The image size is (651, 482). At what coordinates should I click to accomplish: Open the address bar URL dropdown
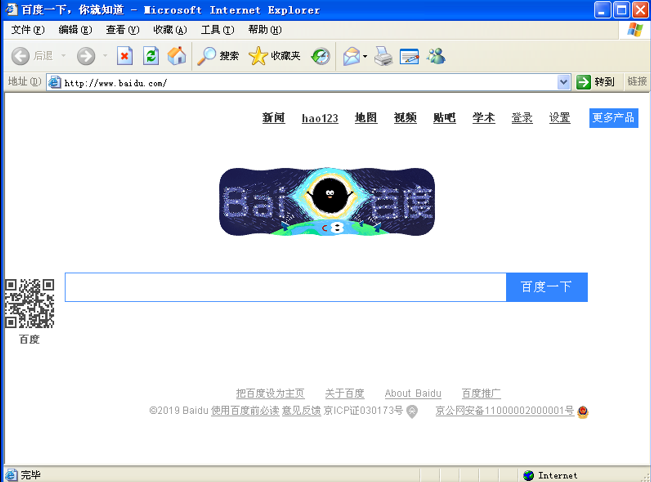point(563,82)
